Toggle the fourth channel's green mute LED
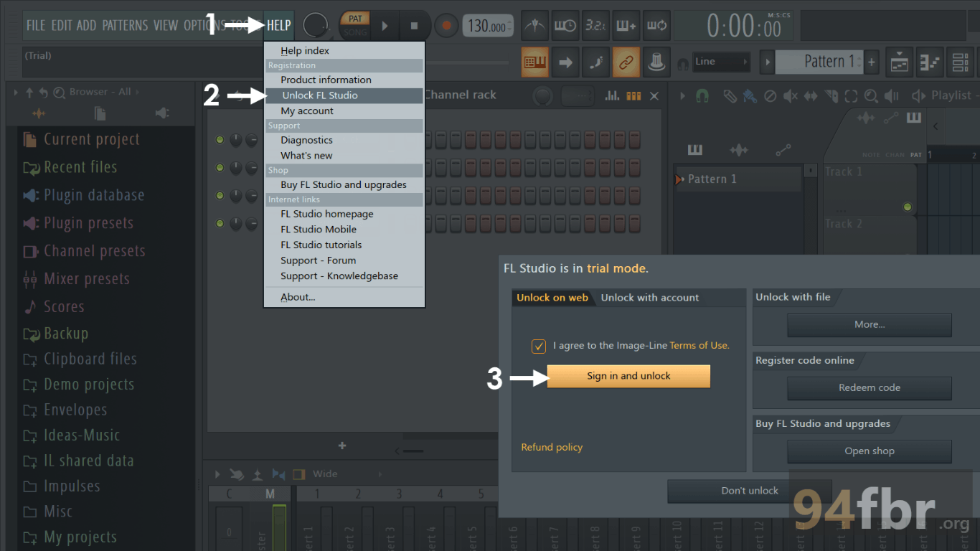This screenshot has height=551, width=980. [x=220, y=224]
